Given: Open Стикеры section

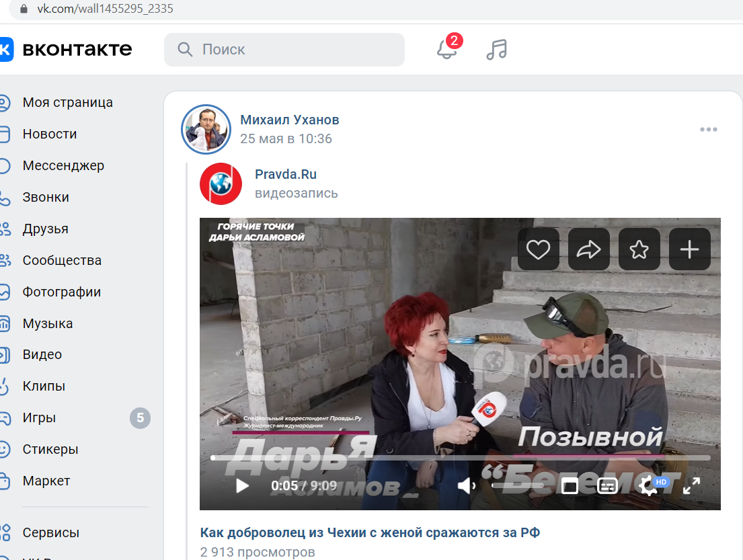Looking at the screenshot, I should [x=50, y=449].
